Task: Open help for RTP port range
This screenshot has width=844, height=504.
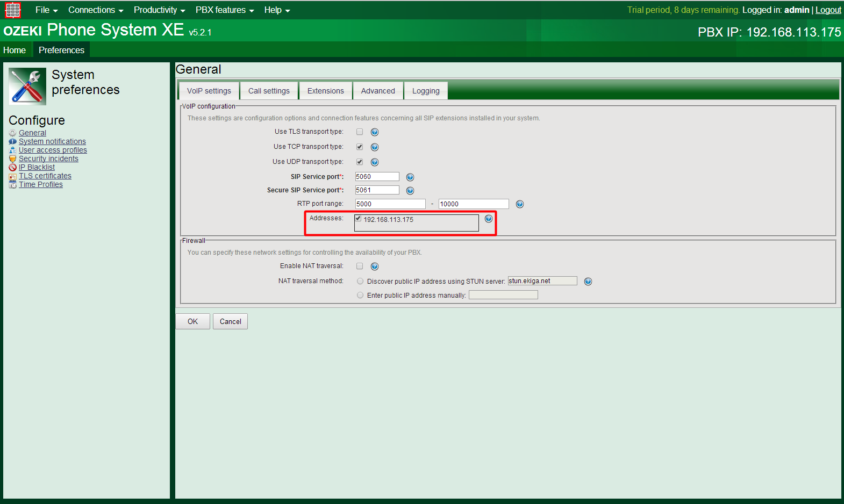Action: pos(520,204)
